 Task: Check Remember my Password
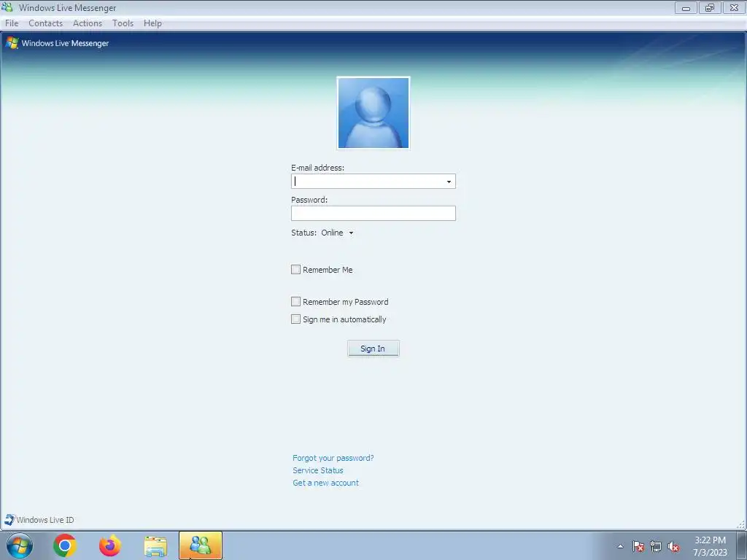pyautogui.click(x=296, y=301)
